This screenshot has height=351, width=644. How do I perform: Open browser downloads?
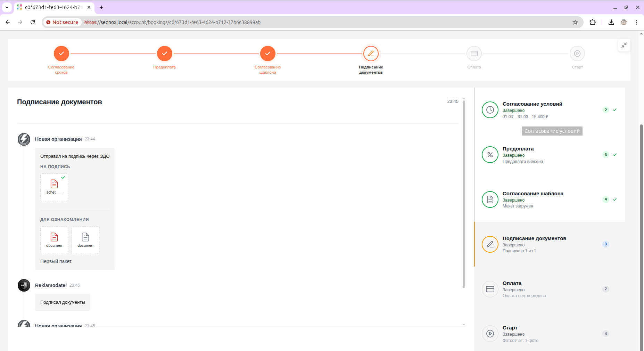point(611,22)
